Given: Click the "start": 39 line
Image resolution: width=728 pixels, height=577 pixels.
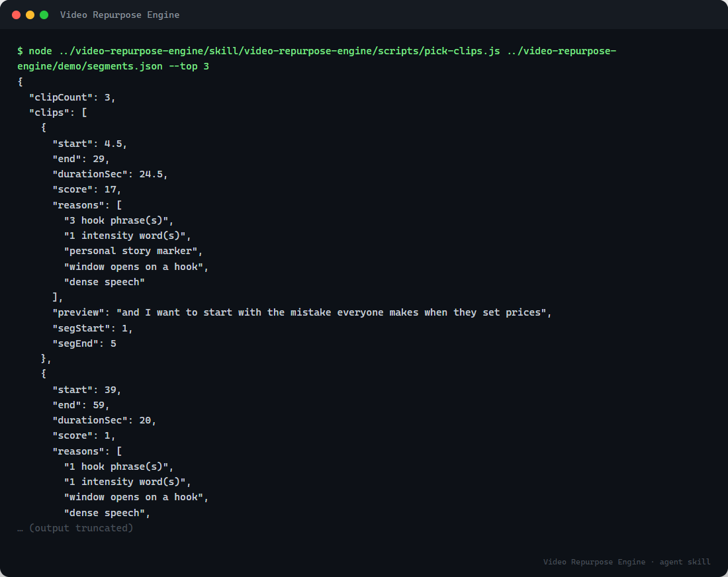Looking at the screenshot, I should 87,390.
